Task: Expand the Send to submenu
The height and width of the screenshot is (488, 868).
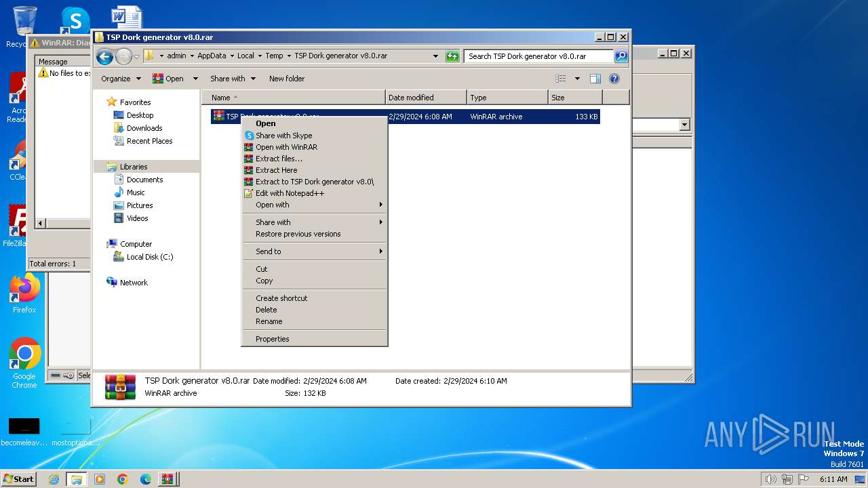Action: (315, 251)
